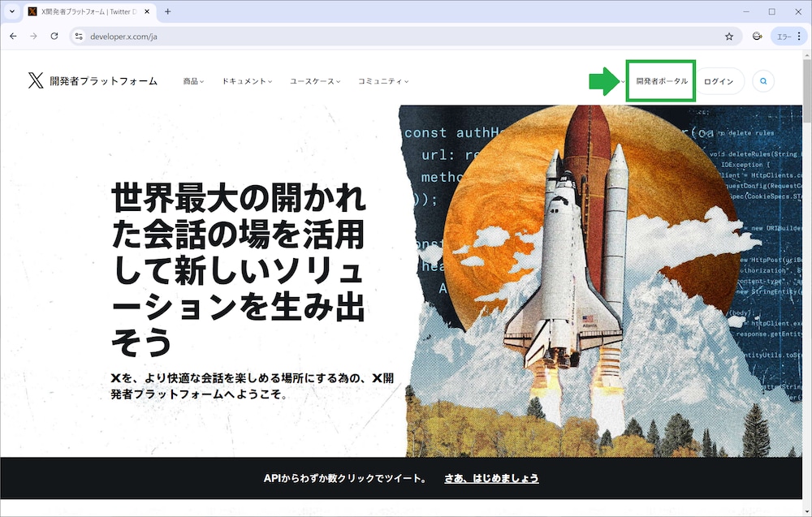Image resolution: width=812 pixels, height=517 pixels.
Task: Open the tab search dropdown arrow
Action: tap(12, 11)
